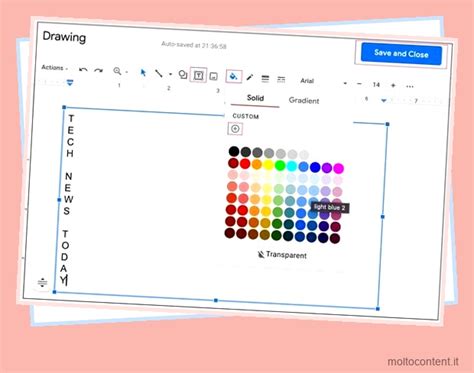The image size is (474, 373).
Task: Select the lightest gray swatch in gray row
Action: 304,155
